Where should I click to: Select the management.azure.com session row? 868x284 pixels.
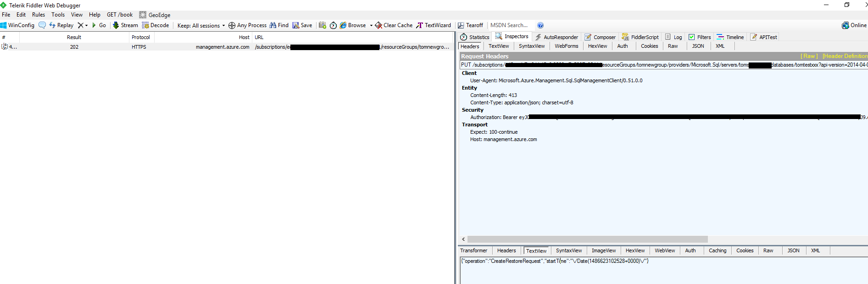click(x=227, y=47)
